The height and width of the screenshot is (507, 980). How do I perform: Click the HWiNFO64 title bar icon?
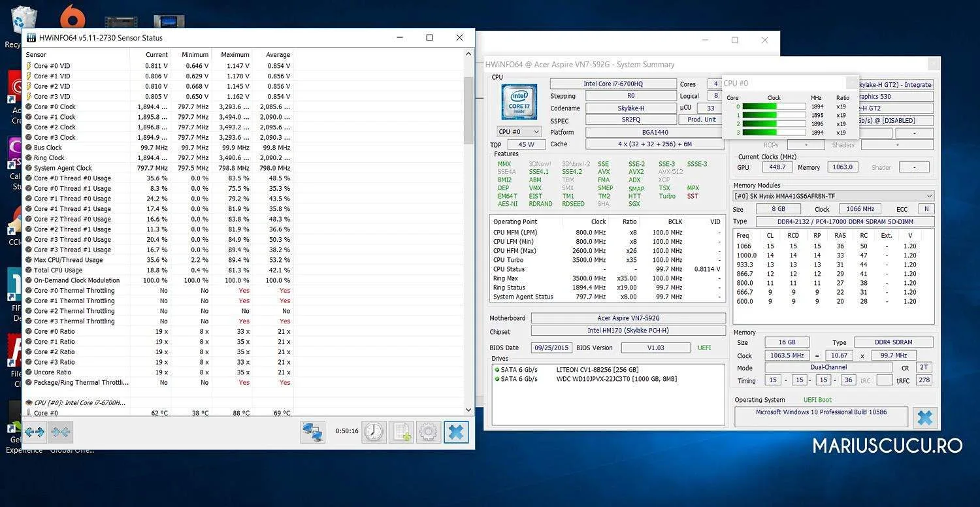tap(31, 38)
